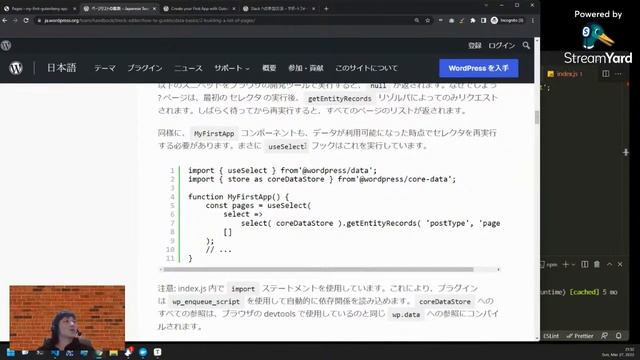This screenshot has height=360, width=640.
Task: Switch to the first 'Pages' browser tab
Action: point(39,8)
